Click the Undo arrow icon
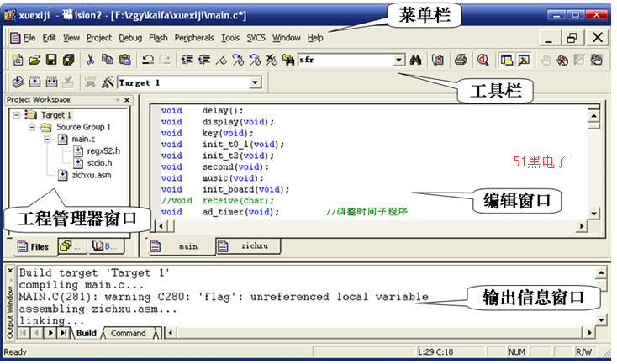 tap(148, 60)
